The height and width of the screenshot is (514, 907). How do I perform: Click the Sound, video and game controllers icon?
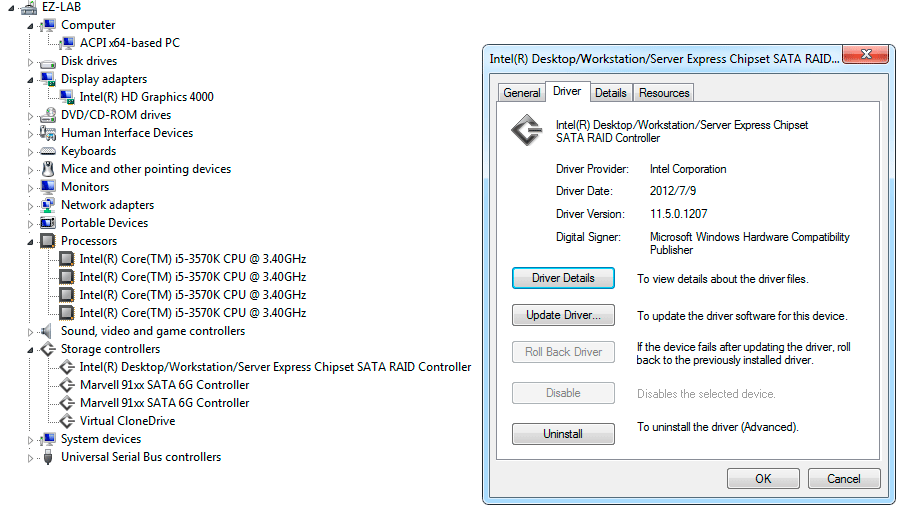click(x=48, y=331)
